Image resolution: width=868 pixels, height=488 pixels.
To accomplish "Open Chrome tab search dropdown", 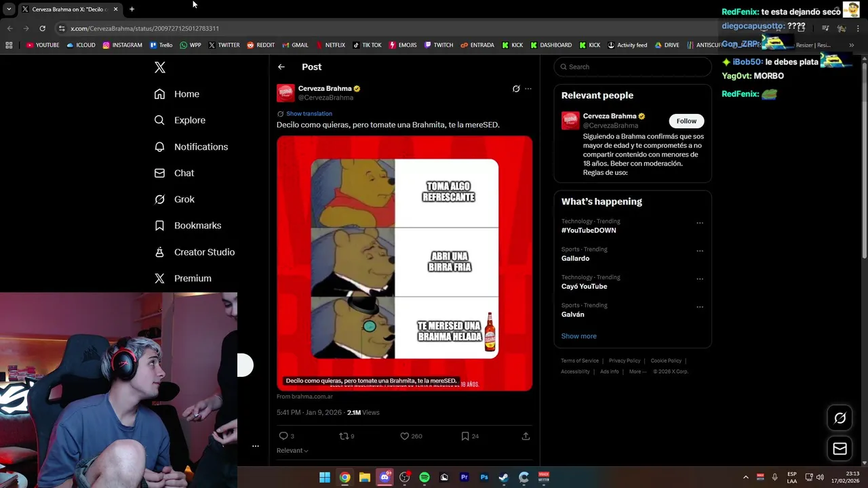I will tap(9, 9).
